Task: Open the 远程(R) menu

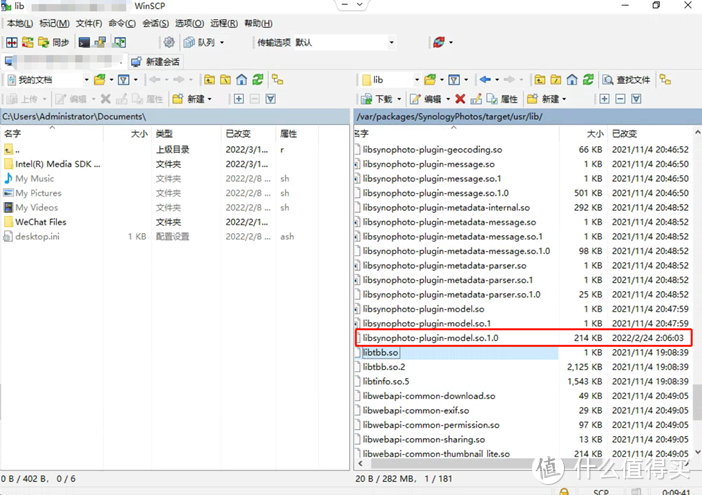Action: click(x=224, y=23)
